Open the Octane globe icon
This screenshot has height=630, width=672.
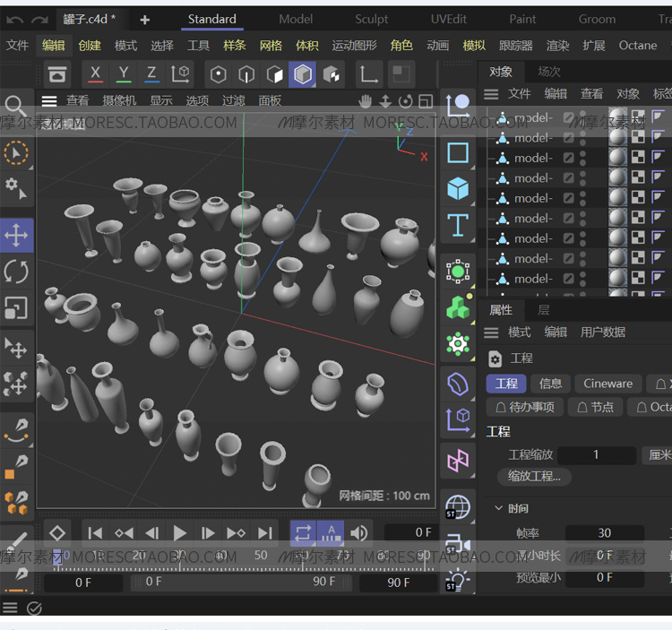458,507
